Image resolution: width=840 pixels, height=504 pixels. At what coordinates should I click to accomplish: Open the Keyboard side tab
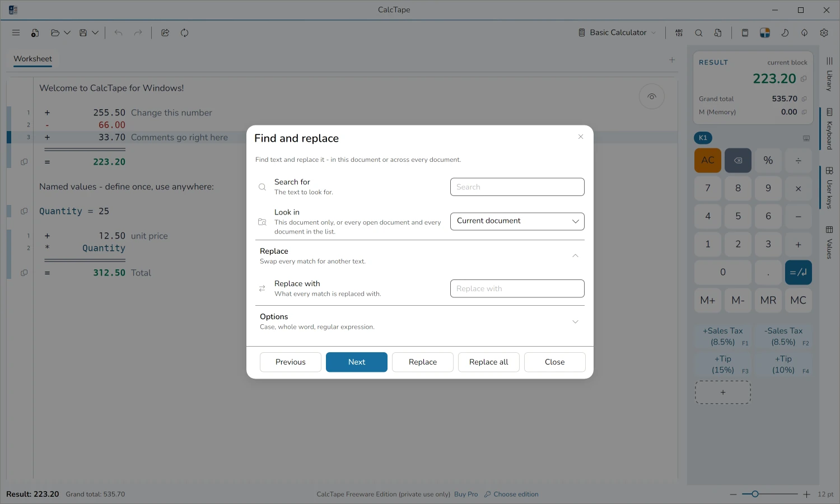(829, 129)
